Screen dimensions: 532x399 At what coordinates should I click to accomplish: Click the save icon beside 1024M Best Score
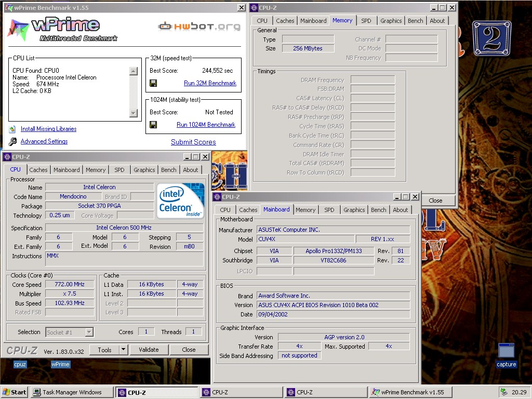pos(153,125)
